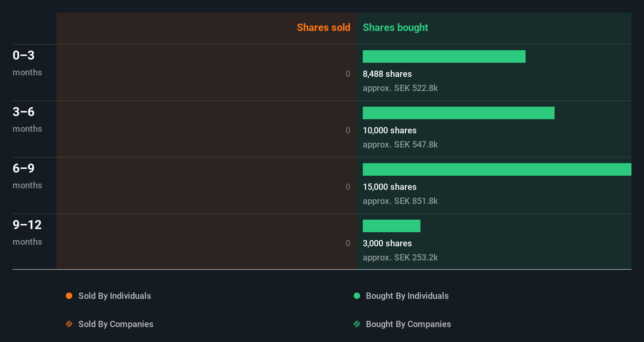Viewport: 644px width, 342px height.
Task: Click the 10,000 shares value
Action: point(389,130)
